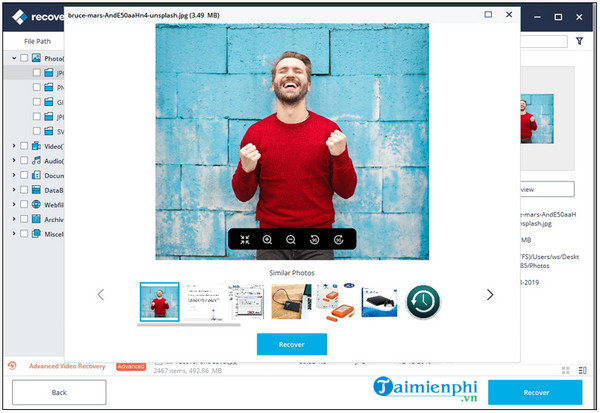This screenshot has width=600, height=413.
Task: Click the fit-to-window icon in preview toolbar
Action: (x=244, y=240)
